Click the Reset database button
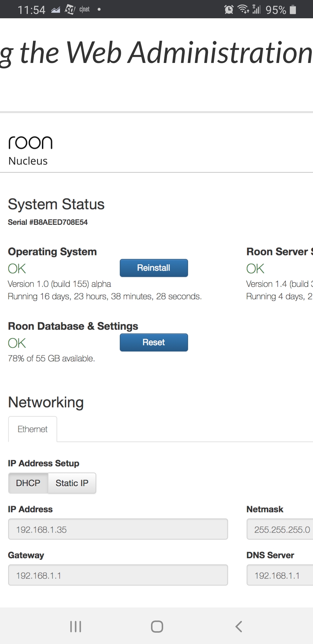Image resolution: width=313 pixels, height=644 pixels. coord(154,342)
